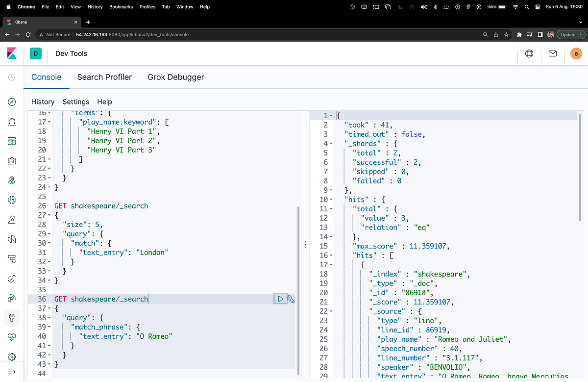Open request options via wrench icon beside play
Viewport: 588px width, 382px height.
point(291,299)
